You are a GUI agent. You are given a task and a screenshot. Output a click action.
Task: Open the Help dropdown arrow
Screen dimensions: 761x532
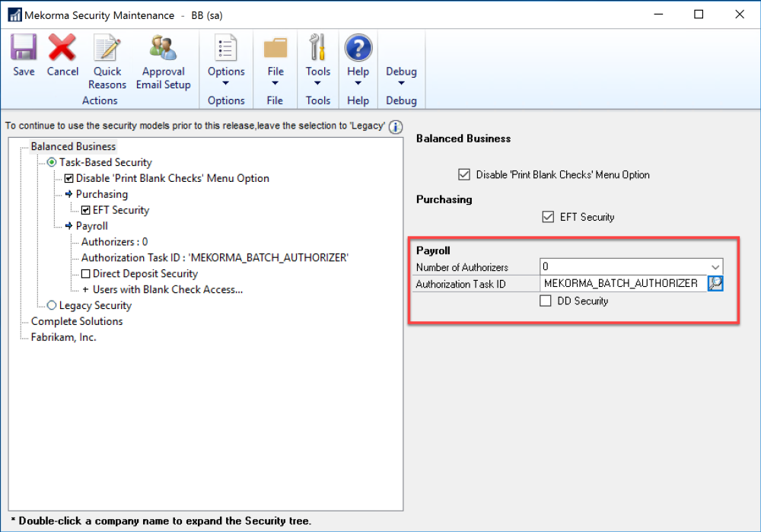tap(358, 83)
